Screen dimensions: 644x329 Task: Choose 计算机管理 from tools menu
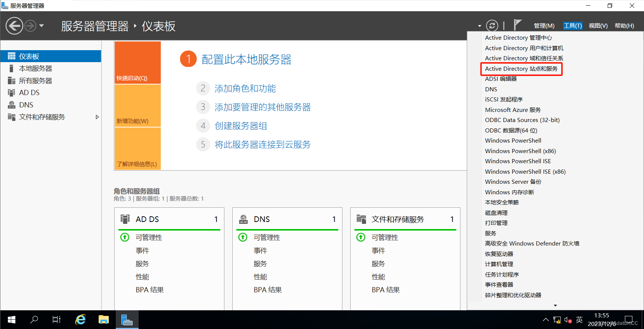tap(499, 264)
